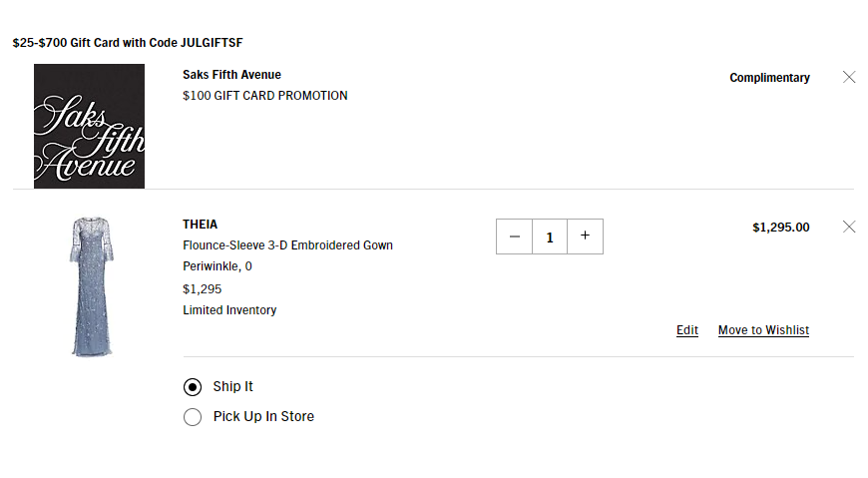Click the $1,295.00 item total price

pyautogui.click(x=780, y=228)
